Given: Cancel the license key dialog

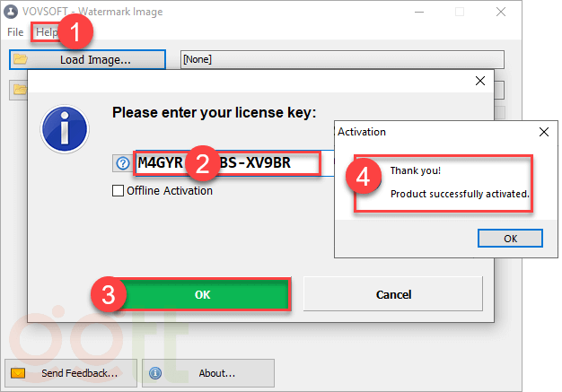Looking at the screenshot, I should tap(393, 294).
